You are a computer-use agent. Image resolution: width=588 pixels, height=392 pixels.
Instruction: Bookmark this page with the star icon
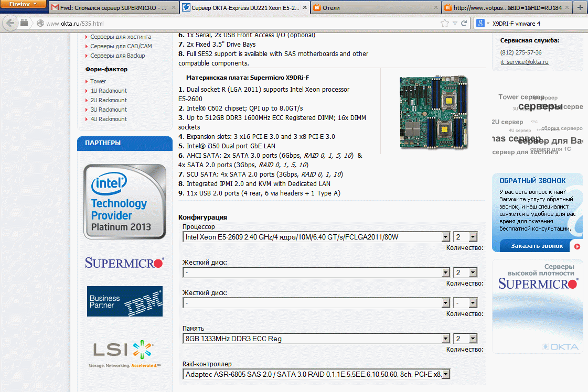coord(445,23)
